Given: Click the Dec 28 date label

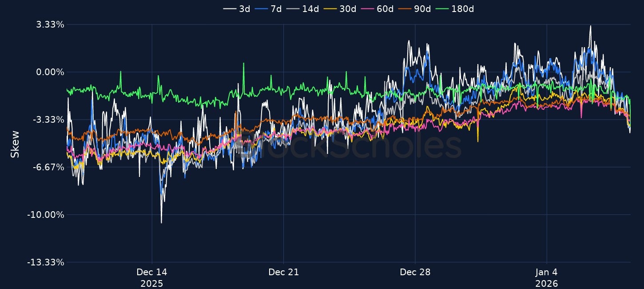Looking at the screenshot, I should pos(415,272).
